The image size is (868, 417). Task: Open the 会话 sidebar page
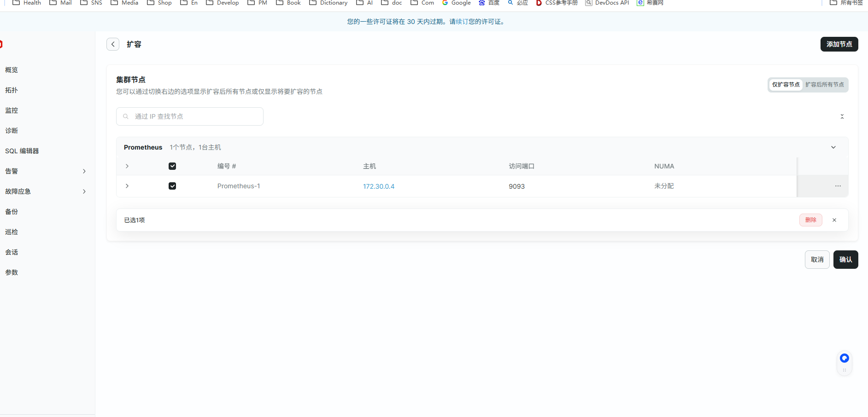click(12, 252)
